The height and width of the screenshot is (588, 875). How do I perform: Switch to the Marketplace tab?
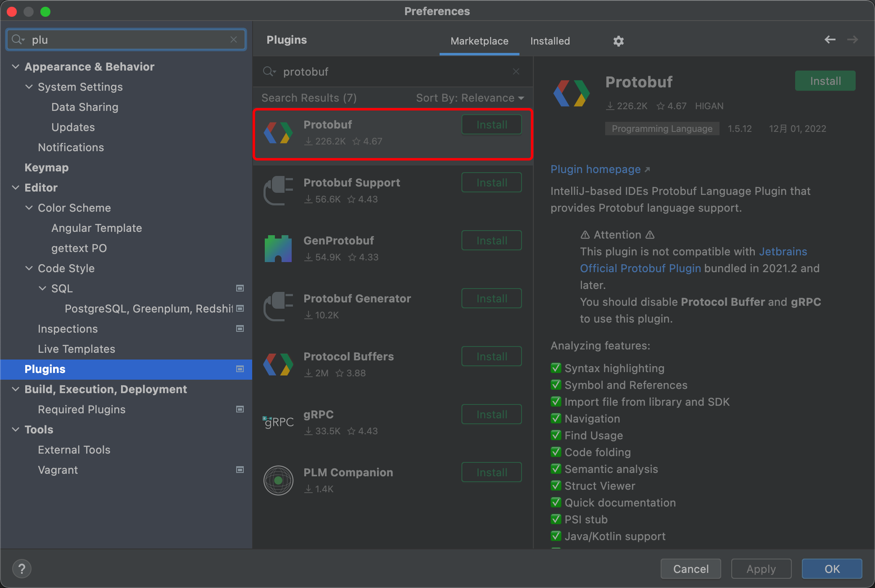tap(479, 41)
